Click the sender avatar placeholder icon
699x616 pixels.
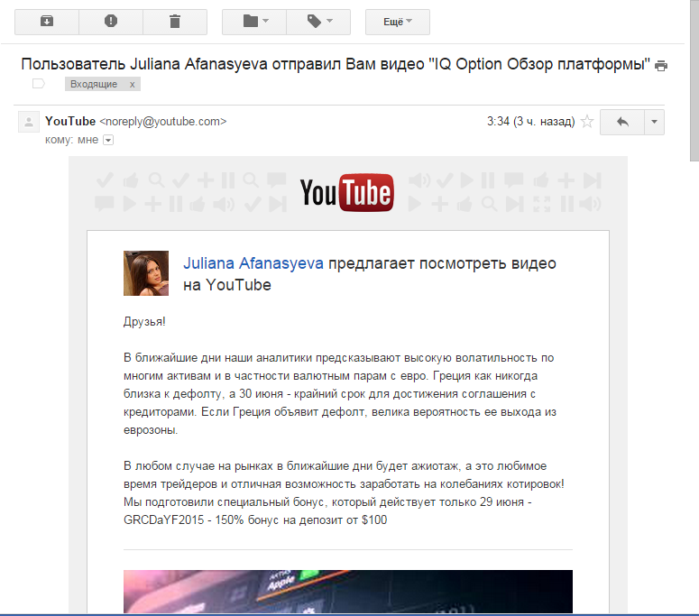pos(29,122)
